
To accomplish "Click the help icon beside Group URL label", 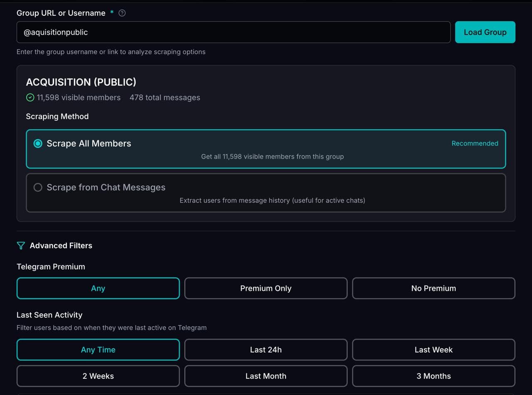I will click(122, 13).
